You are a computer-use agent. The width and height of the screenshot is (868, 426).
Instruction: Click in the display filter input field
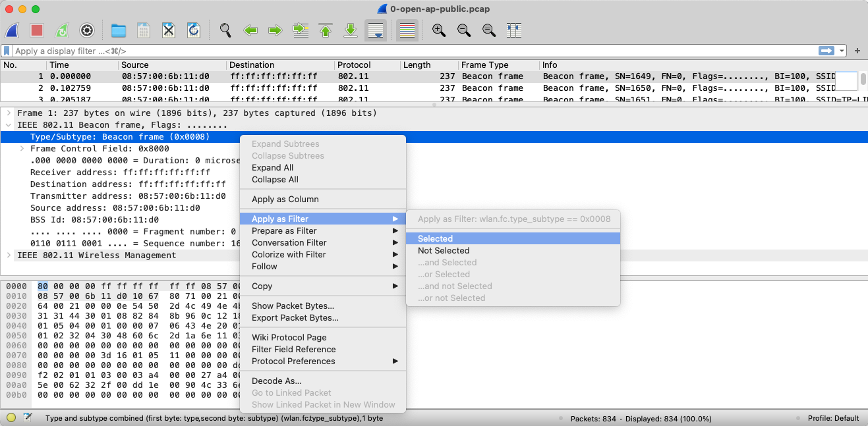pos(395,51)
